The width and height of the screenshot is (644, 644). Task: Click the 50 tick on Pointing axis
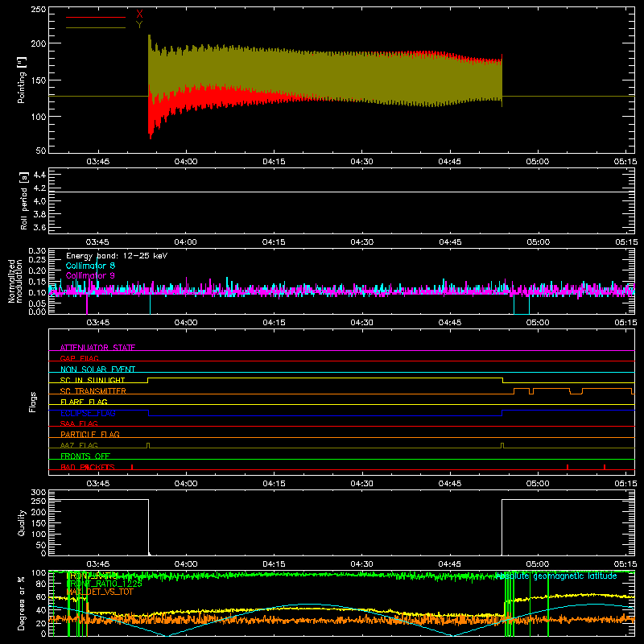point(41,151)
